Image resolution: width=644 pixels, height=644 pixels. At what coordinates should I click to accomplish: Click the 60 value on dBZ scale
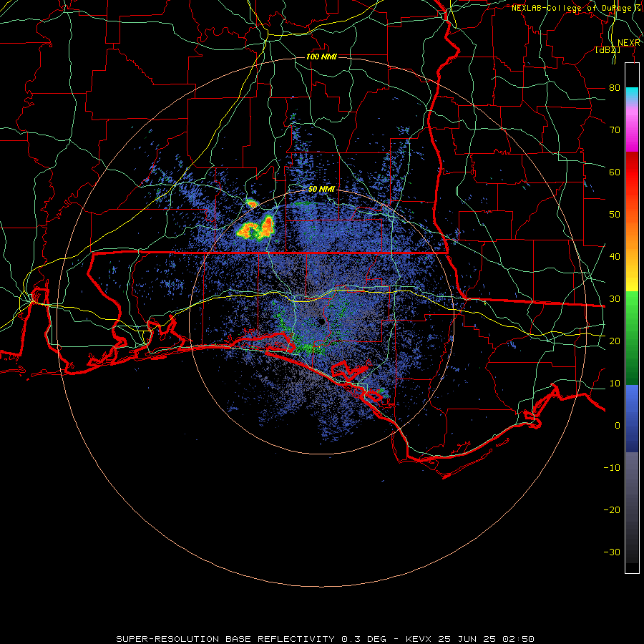[615, 172]
